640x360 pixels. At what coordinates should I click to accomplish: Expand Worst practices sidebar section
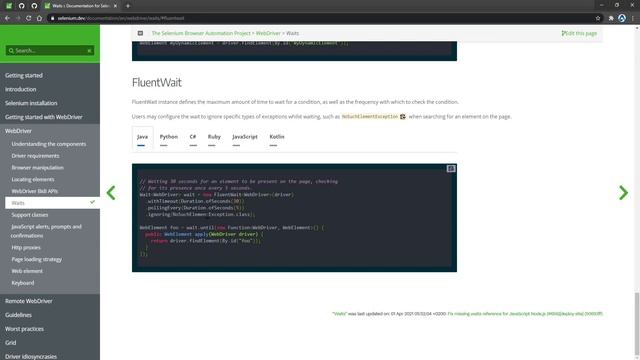pyautogui.click(x=24, y=329)
